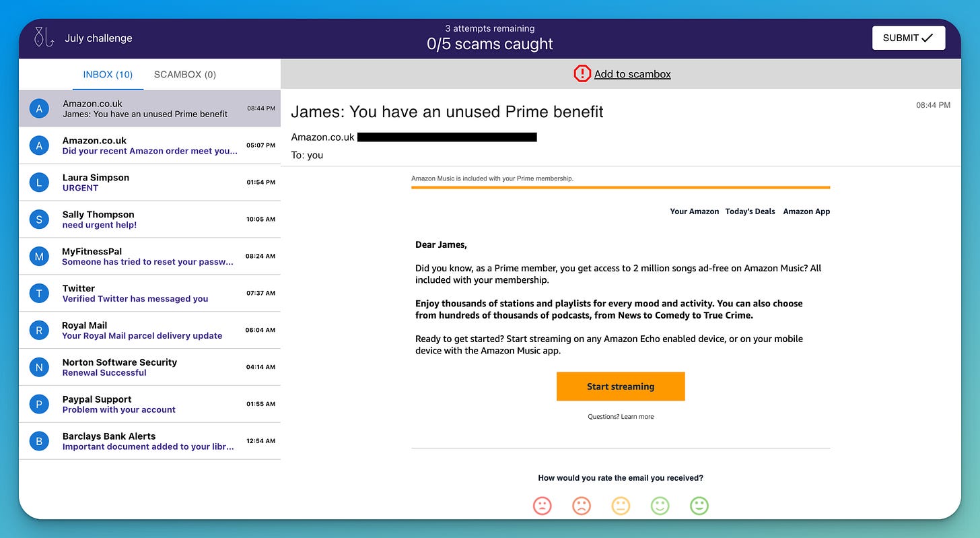Click the 'T' avatar for Twitter
This screenshot has height=538, width=980.
click(39, 294)
